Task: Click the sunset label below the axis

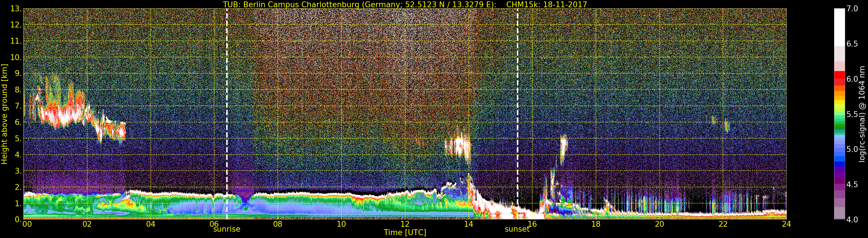Action: 517,229
